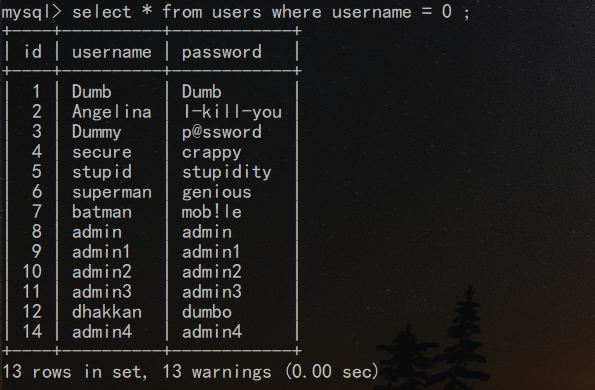Select the username 'Angelina' cell
Viewport: 595px width, 390px height.
pyautogui.click(x=112, y=113)
